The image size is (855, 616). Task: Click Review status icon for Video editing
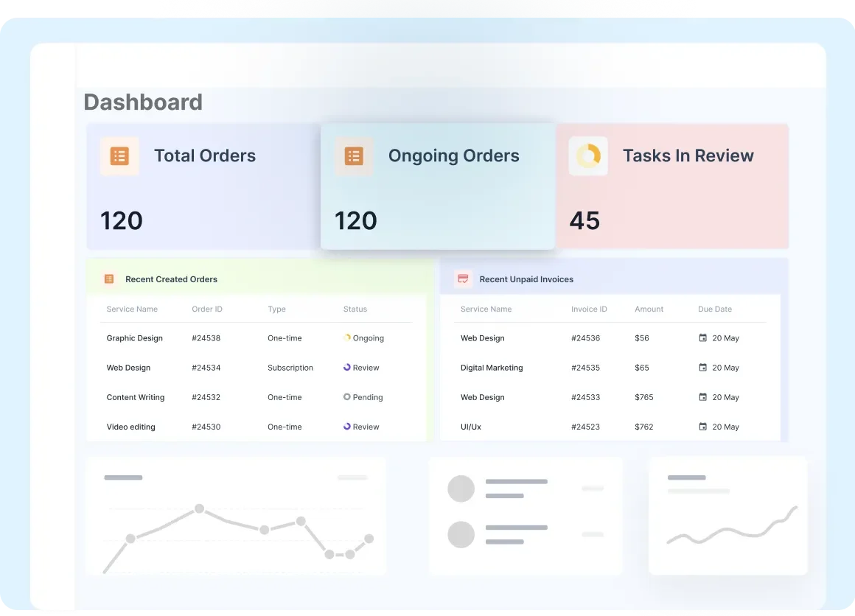pyautogui.click(x=347, y=427)
